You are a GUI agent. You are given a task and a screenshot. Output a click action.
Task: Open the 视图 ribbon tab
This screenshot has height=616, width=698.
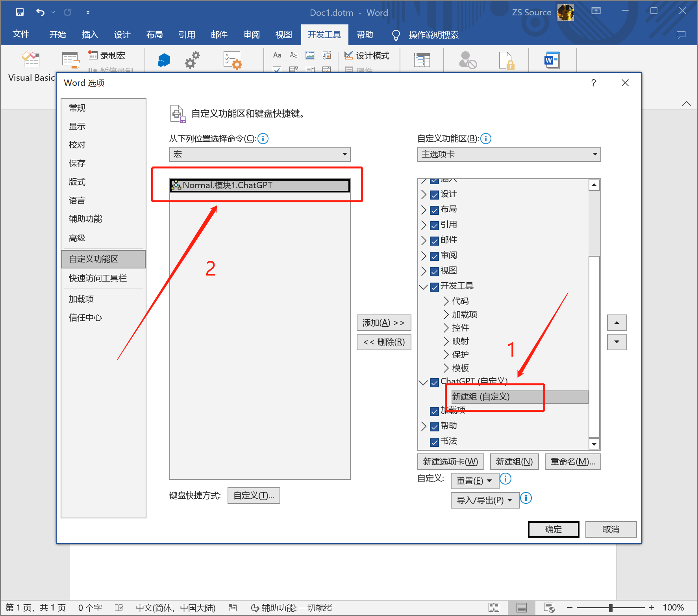coord(283,35)
